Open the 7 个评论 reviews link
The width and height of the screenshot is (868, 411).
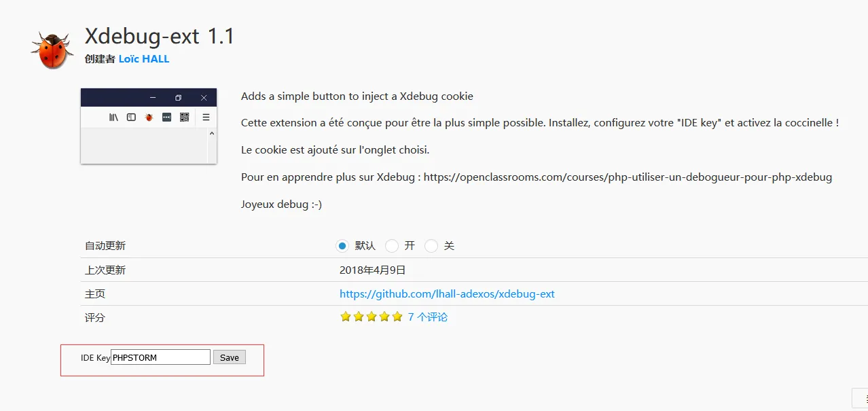coord(428,317)
